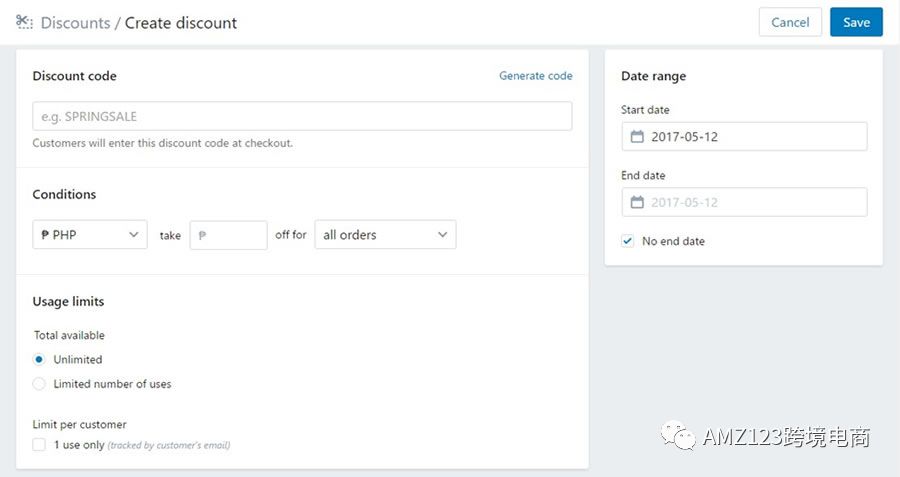Save the new discount
900x477 pixels.
click(x=856, y=22)
